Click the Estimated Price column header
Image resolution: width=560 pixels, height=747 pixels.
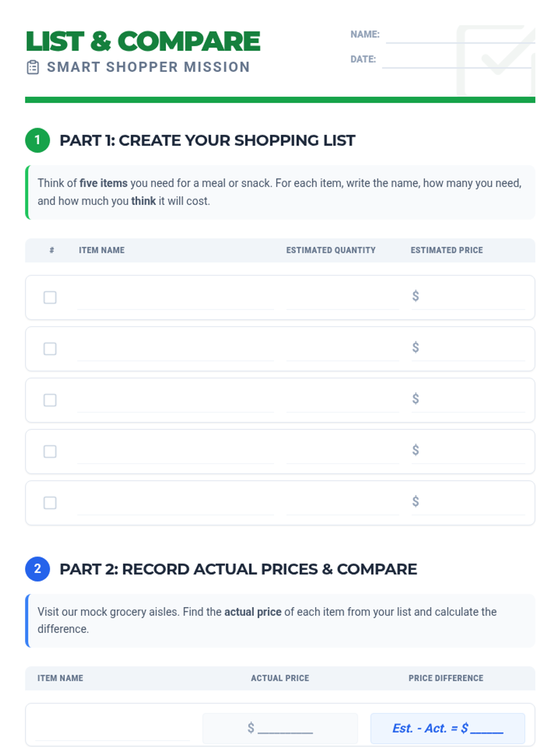click(447, 250)
